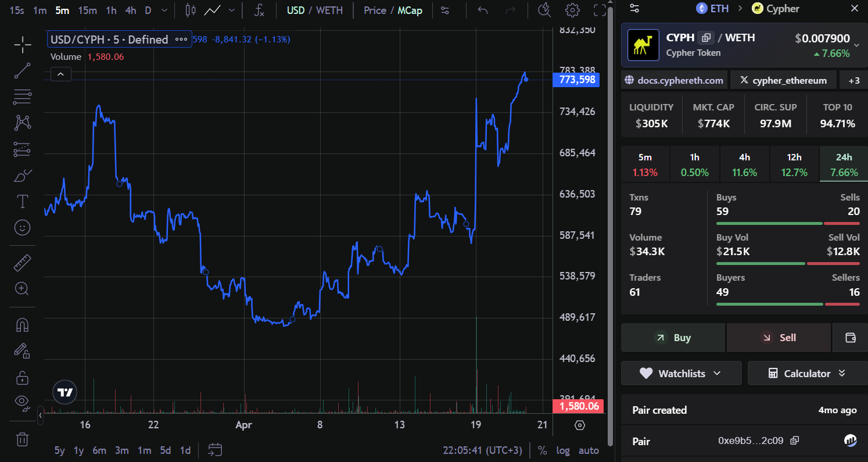The height and width of the screenshot is (462, 868).
Task: Open the pair chart explorer icon
Action: point(850,441)
